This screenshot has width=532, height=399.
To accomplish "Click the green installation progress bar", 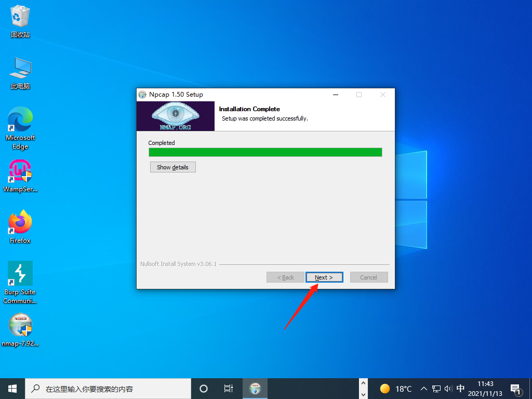I will (265, 152).
